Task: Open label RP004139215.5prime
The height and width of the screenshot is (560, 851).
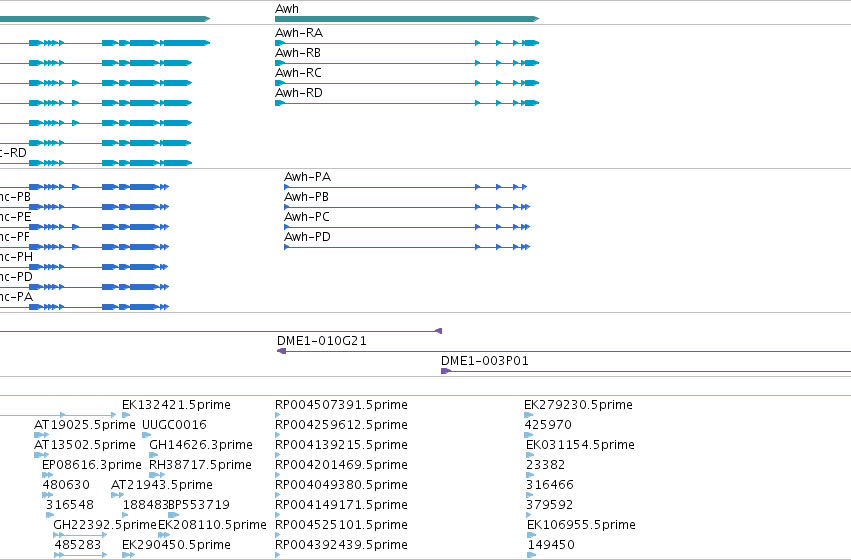Action: click(341, 445)
